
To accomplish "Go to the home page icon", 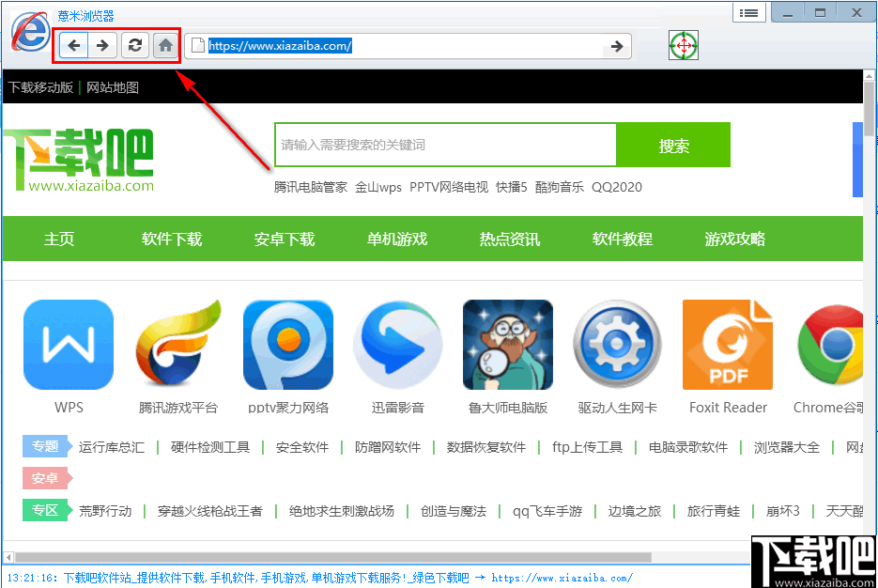I will pos(166,45).
